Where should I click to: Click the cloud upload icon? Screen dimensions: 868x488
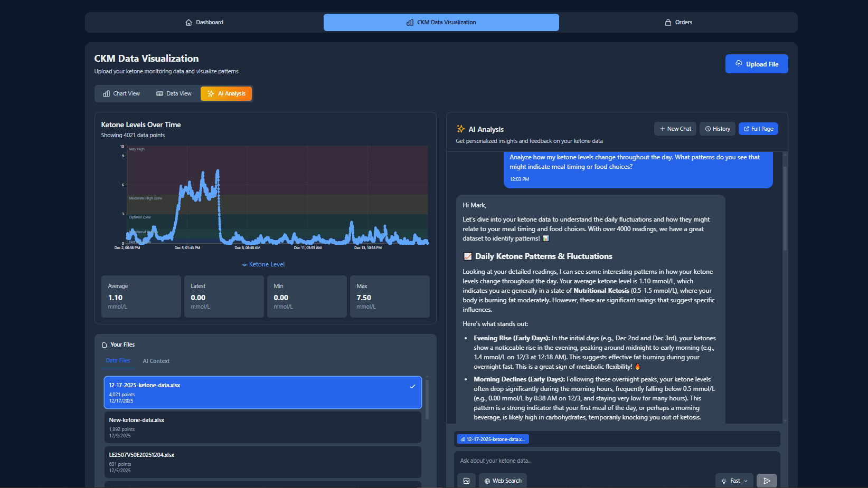(x=739, y=64)
